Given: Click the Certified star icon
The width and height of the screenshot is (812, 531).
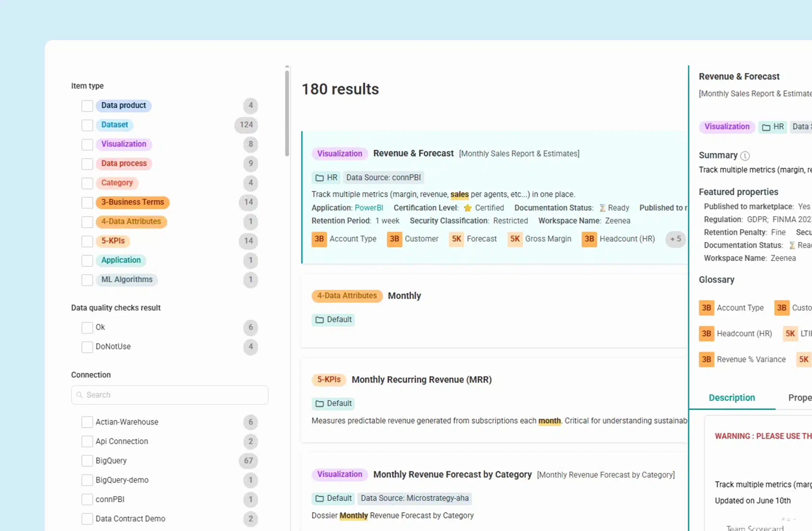Looking at the screenshot, I should click(468, 208).
